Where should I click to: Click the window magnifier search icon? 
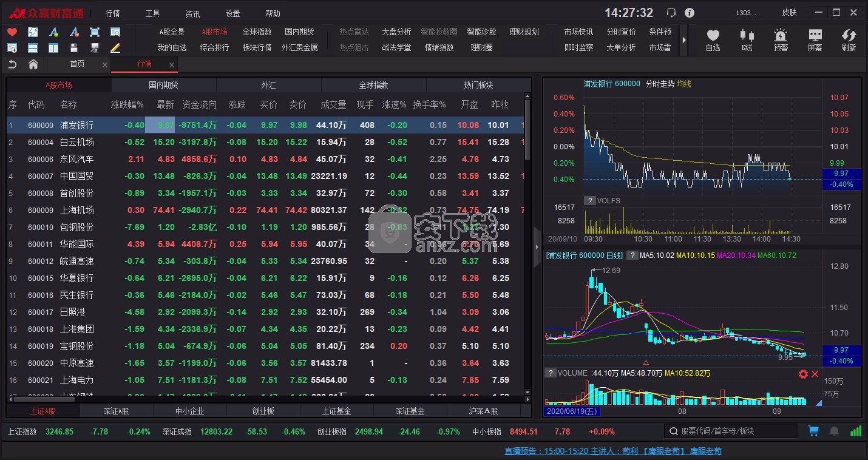point(115,32)
